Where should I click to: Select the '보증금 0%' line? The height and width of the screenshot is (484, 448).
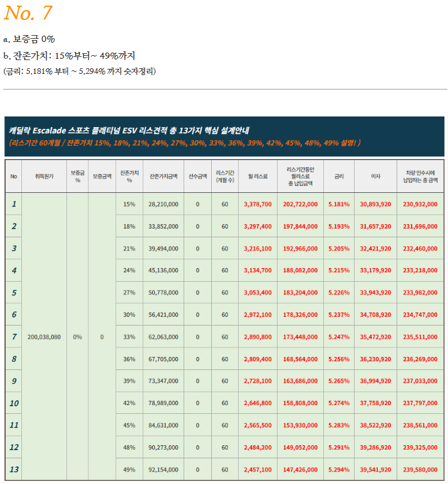click(29, 39)
